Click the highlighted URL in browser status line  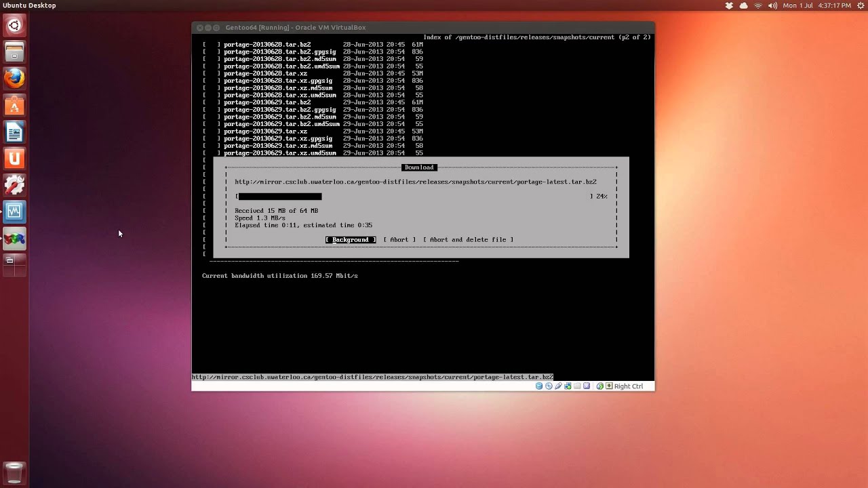[x=372, y=377]
